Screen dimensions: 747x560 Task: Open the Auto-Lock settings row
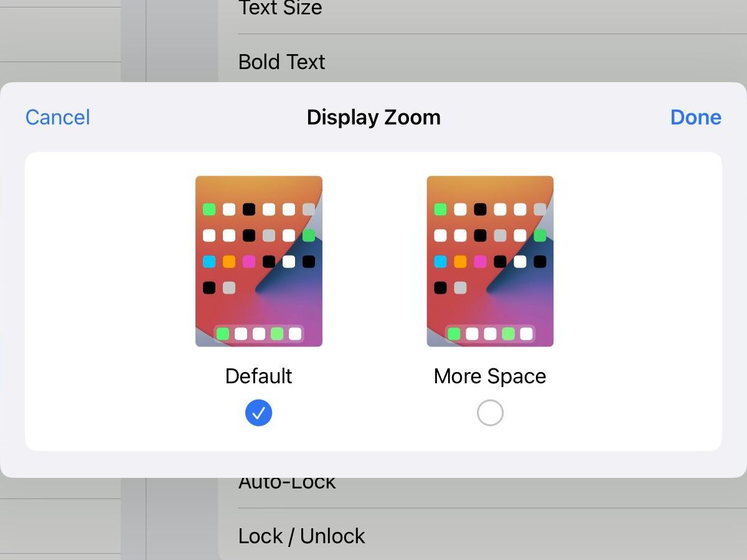(x=287, y=481)
